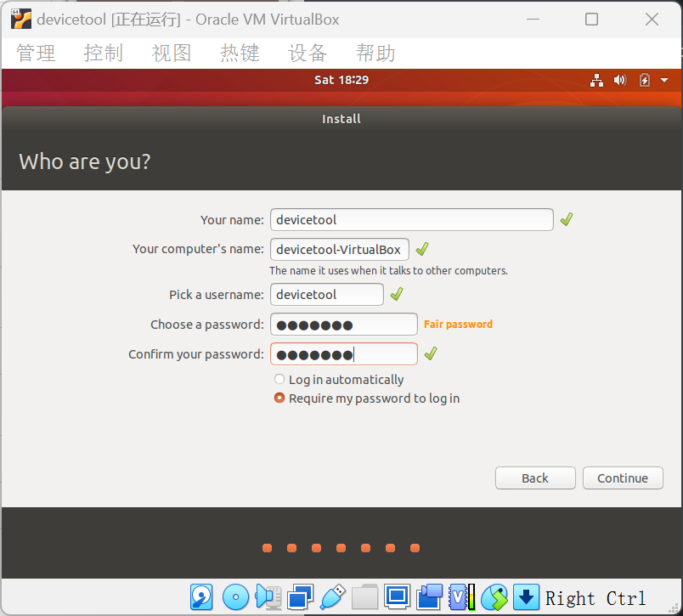Open the 热键 menu
This screenshot has height=616, width=683.
coord(240,54)
